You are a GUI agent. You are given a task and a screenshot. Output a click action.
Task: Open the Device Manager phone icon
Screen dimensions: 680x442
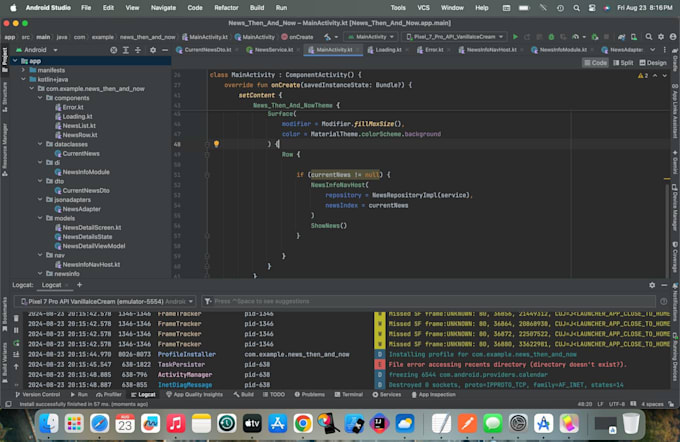[x=634, y=37]
